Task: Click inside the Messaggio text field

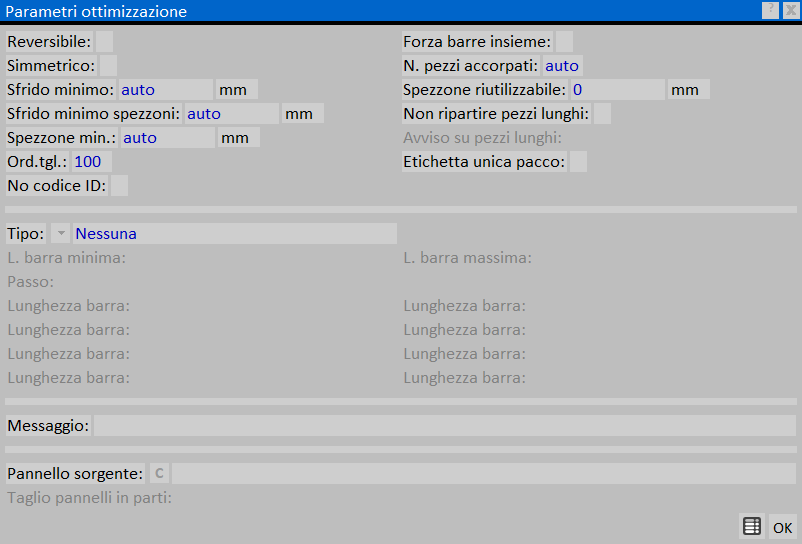Action: point(444,425)
